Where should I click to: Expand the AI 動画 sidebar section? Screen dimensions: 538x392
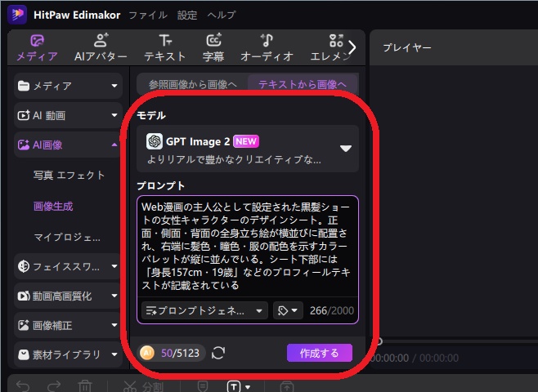point(69,115)
